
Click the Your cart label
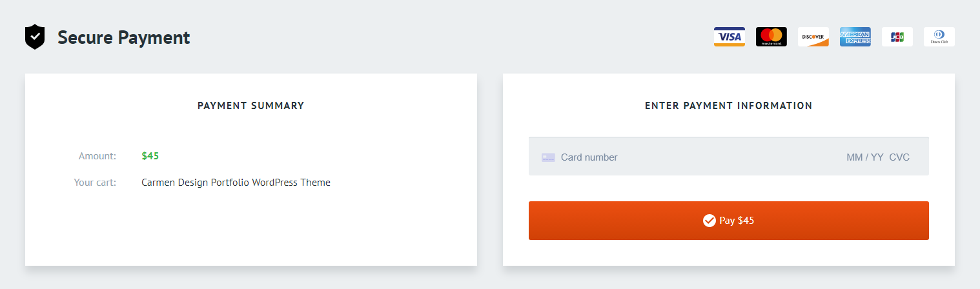coord(95,183)
